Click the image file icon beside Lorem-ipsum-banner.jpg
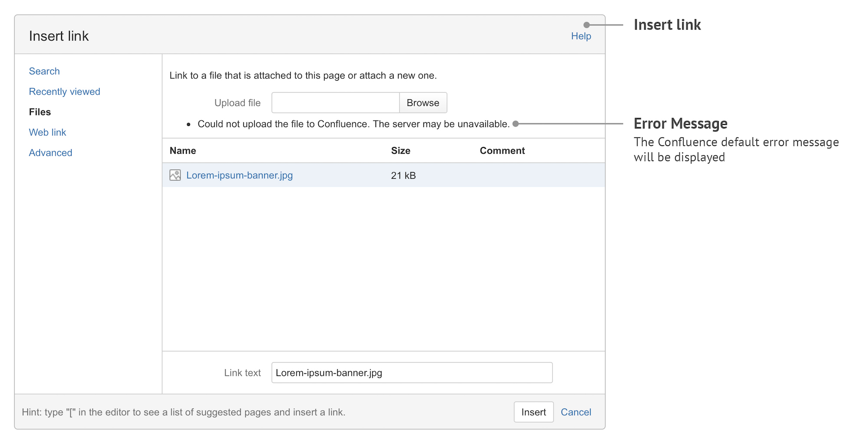This screenshot has height=445, width=868. point(175,175)
